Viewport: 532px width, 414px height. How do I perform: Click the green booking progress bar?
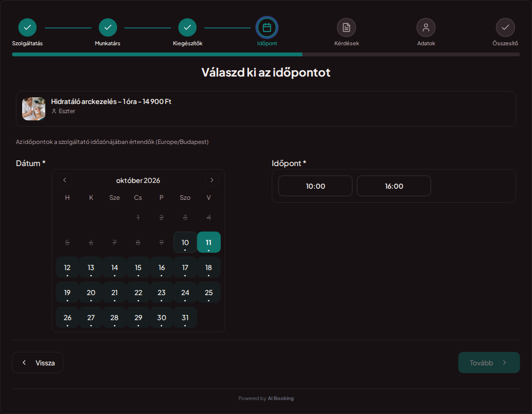coord(157,54)
